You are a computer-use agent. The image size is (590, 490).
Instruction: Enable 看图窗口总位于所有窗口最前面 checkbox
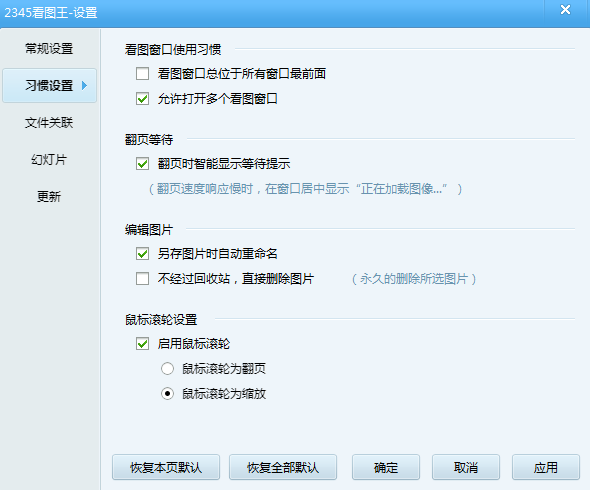[x=143, y=73]
